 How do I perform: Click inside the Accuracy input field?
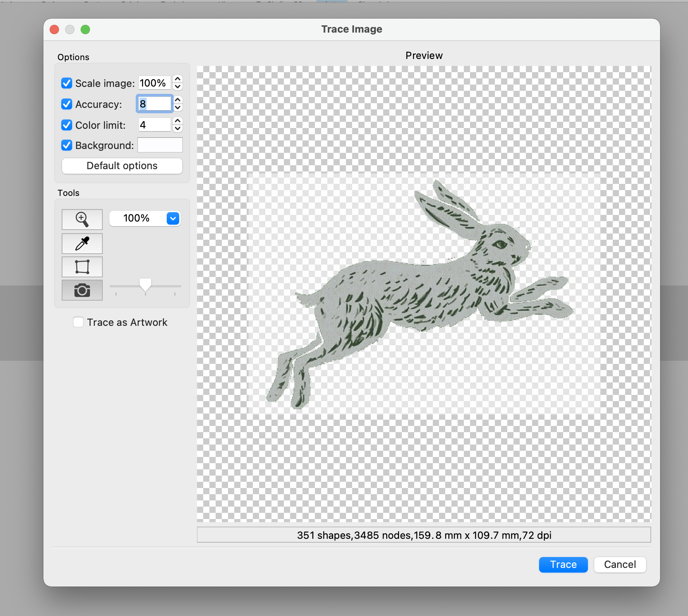[154, 104]
